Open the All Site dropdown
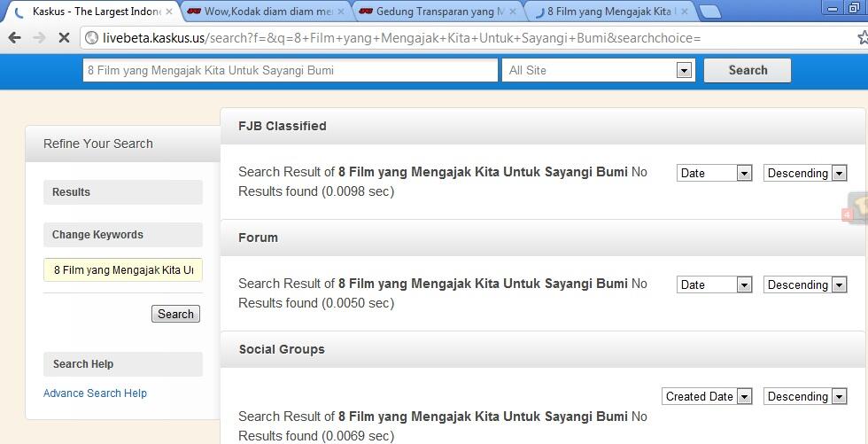 pos(599,70)
